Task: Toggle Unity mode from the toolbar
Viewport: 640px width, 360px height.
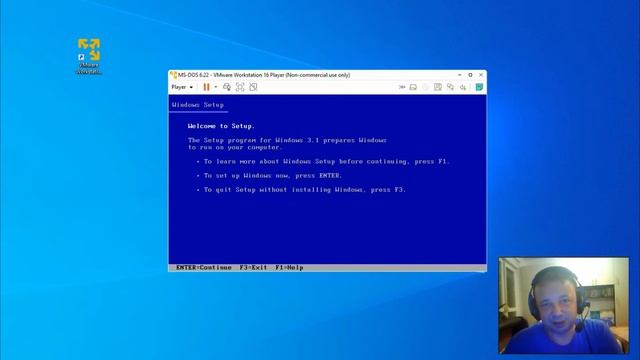Action: 253,87
